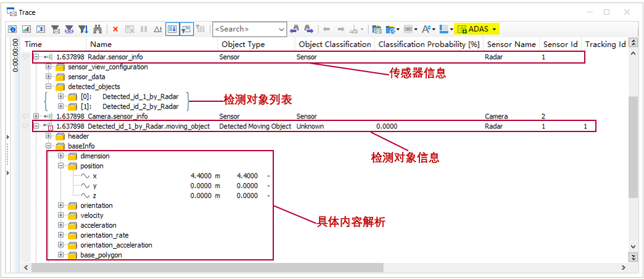Collapse the detected_objects folder
This screenshot has height=279, width=644.
pos(49,86)
